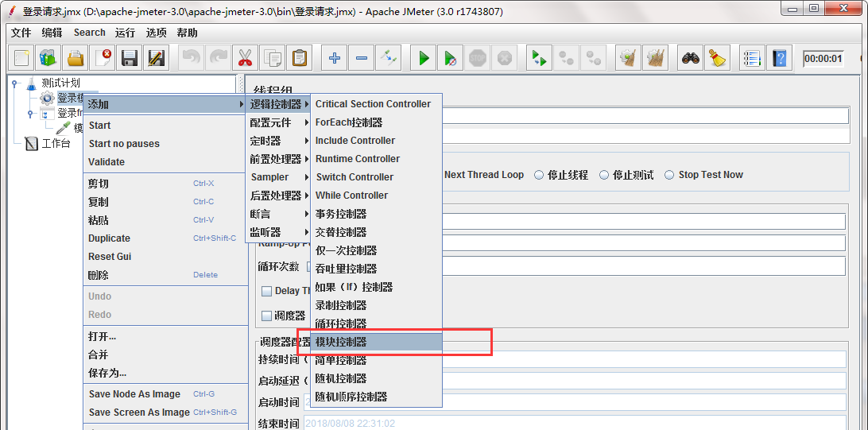The image size is (868, 430).
Task: Open the 帮助 menu
Action: click(187, 33)
